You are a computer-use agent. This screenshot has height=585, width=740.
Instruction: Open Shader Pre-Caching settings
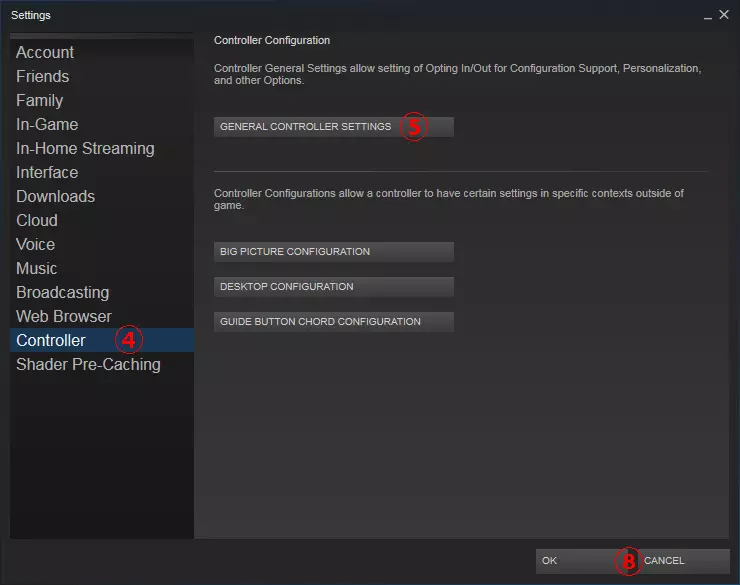click(x=102, y=364)
